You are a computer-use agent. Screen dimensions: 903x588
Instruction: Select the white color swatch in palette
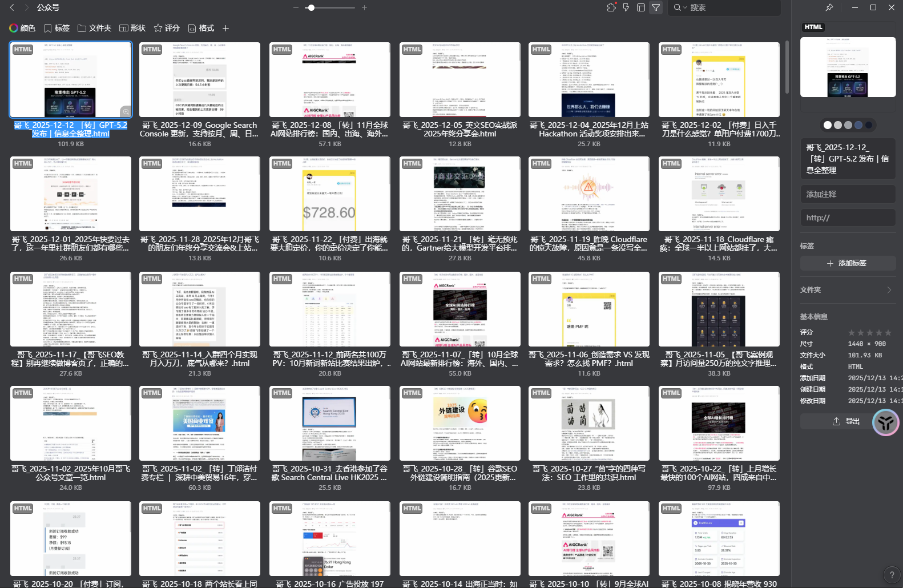point(828,125)
